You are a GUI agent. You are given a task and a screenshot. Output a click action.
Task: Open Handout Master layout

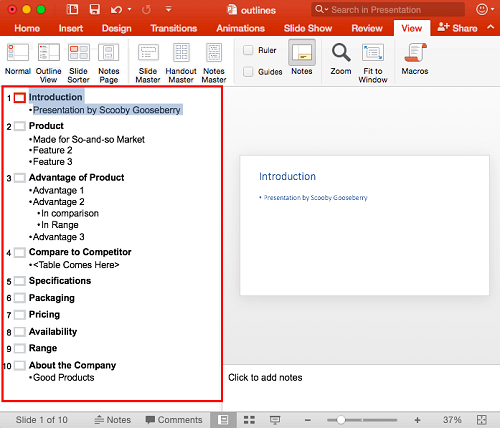[x=181, y=63]
